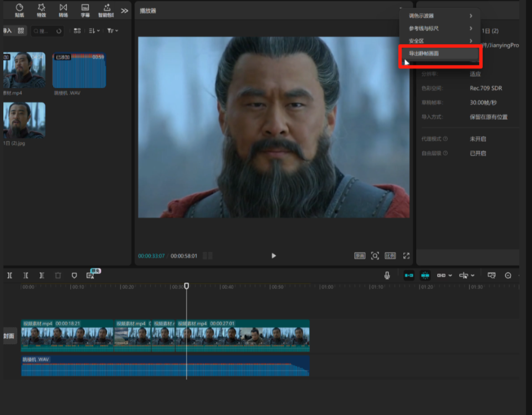This screenshot has height=415, width=532.
Task: Open the 调色示波器 submenu
Action: pos(440,16)
